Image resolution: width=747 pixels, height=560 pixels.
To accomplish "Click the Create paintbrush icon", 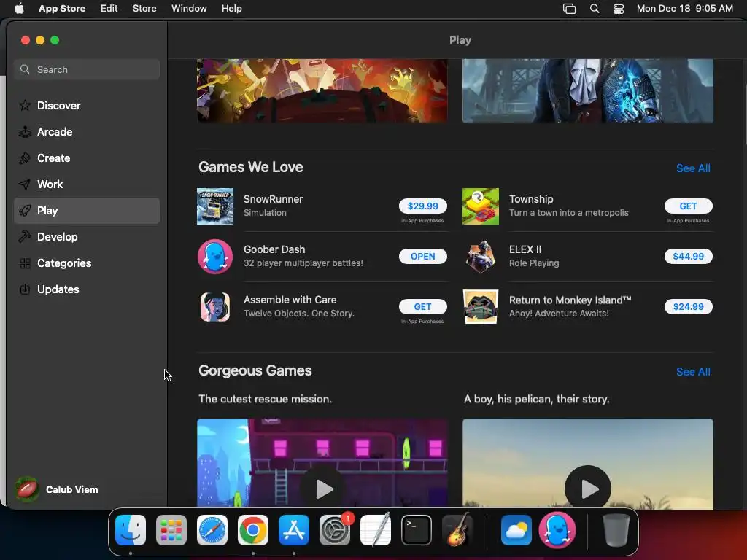I will [x=25, y=158].
